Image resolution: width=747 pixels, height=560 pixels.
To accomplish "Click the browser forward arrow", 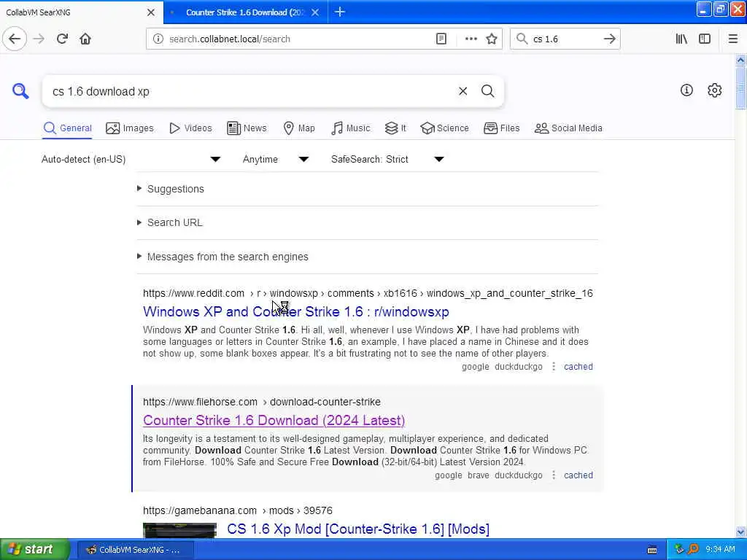I will coord(39,39).
